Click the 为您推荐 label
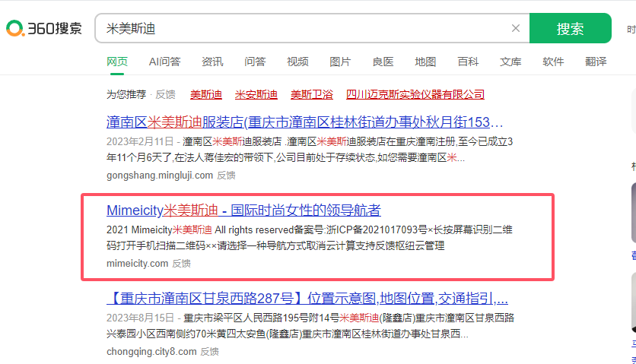The image size is (636, 364). (126, 94)
